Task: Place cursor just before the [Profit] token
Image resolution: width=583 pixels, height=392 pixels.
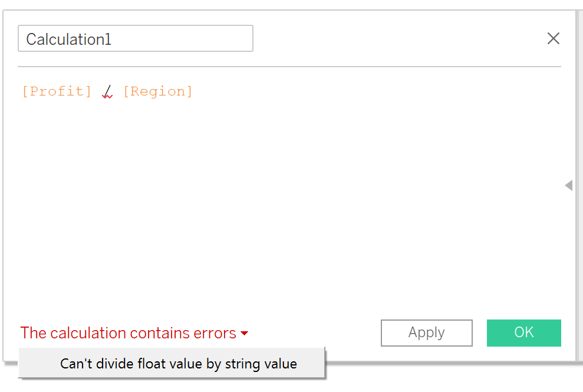Action: click(22, 91)
